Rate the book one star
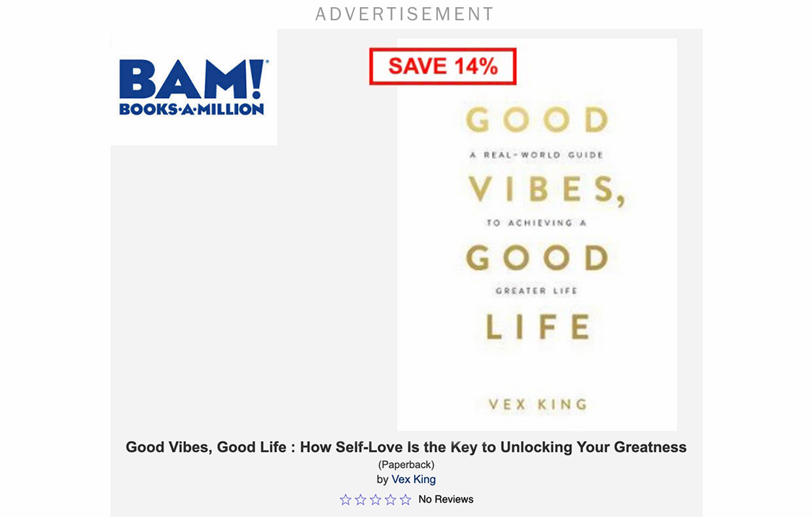Screen dimensions: 812x517 point(345,499)
